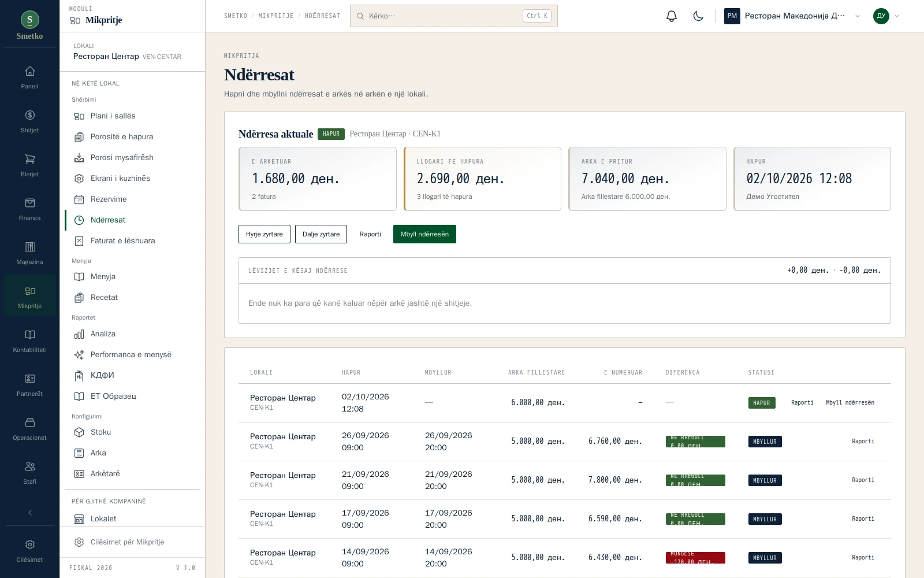Screen dimensions: 924x578
Task: Open Plani i sallës menu item
Action: [133, 116]
